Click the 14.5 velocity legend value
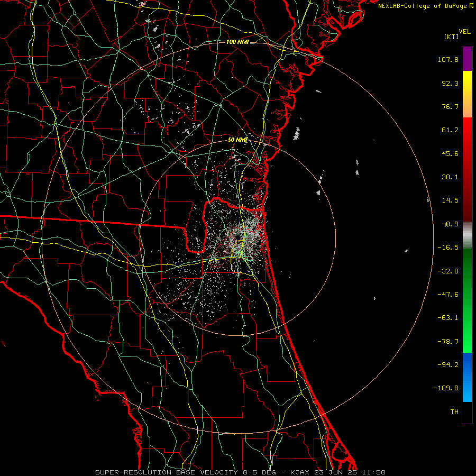Screen dimensions: 476x476 450,200
